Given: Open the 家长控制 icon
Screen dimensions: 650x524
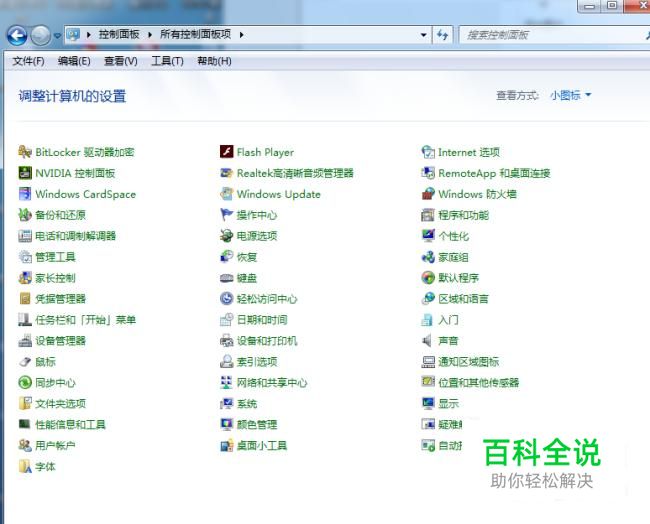Looking at the screenshot, I should pos(25,278).
